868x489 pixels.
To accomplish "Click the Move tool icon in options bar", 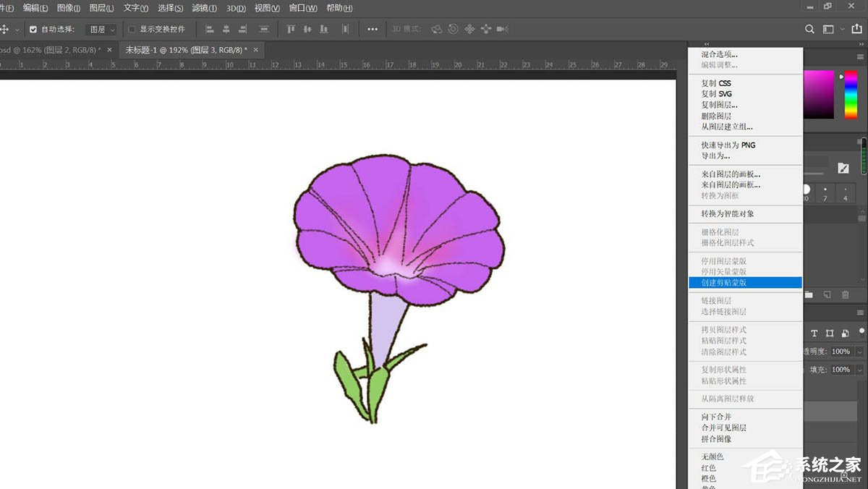I will (x=4, y=30).
